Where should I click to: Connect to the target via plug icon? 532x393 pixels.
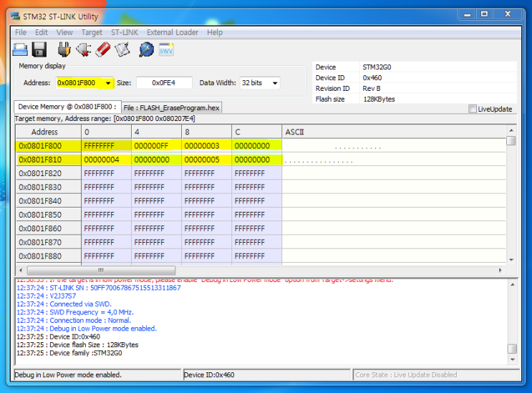[x=64, y=49]
